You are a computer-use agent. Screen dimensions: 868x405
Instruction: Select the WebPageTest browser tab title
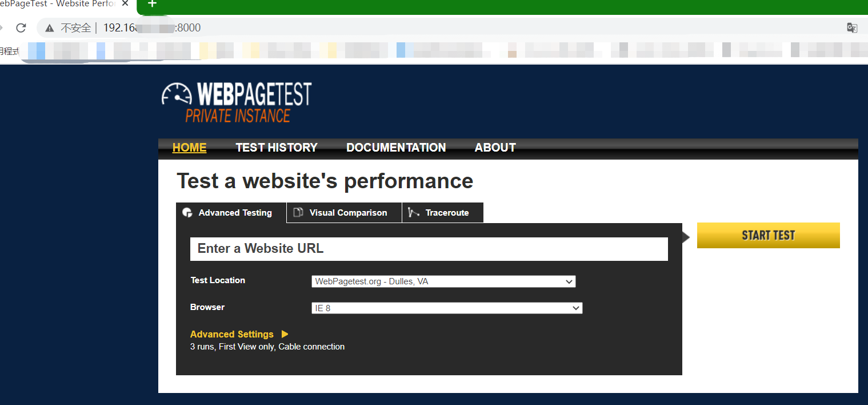coord(58,4)
